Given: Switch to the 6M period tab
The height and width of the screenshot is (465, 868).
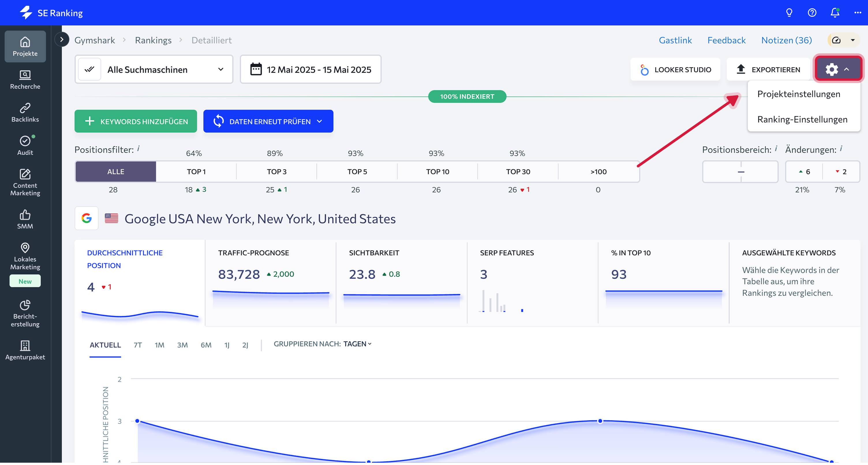Looking at the screenshot, I should coord(206,345).
